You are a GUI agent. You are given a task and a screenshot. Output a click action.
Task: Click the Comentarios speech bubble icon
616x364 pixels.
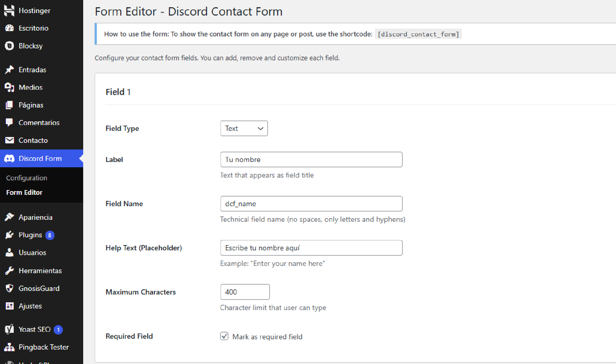9,123
